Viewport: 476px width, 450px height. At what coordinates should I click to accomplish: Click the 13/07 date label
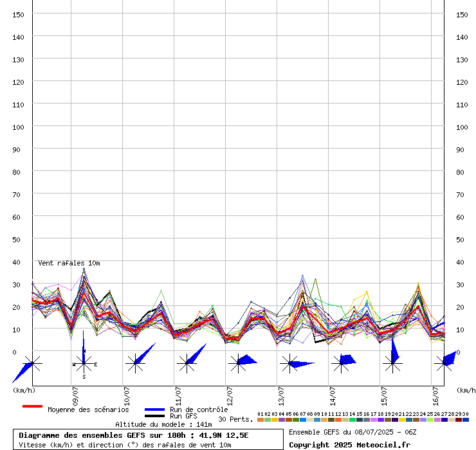281,396
